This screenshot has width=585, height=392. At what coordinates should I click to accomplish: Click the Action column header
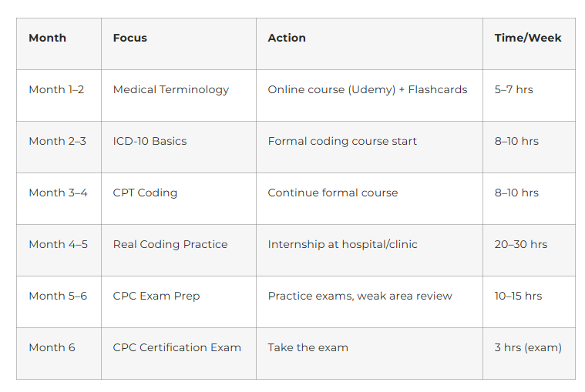[287, 38]
